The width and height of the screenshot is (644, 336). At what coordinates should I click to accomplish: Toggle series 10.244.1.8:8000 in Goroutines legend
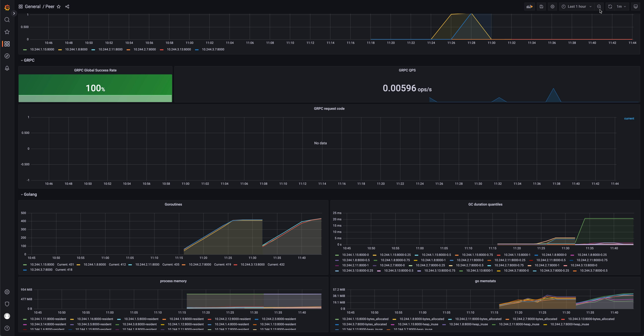pyautogui.click(x=94, y=265)
